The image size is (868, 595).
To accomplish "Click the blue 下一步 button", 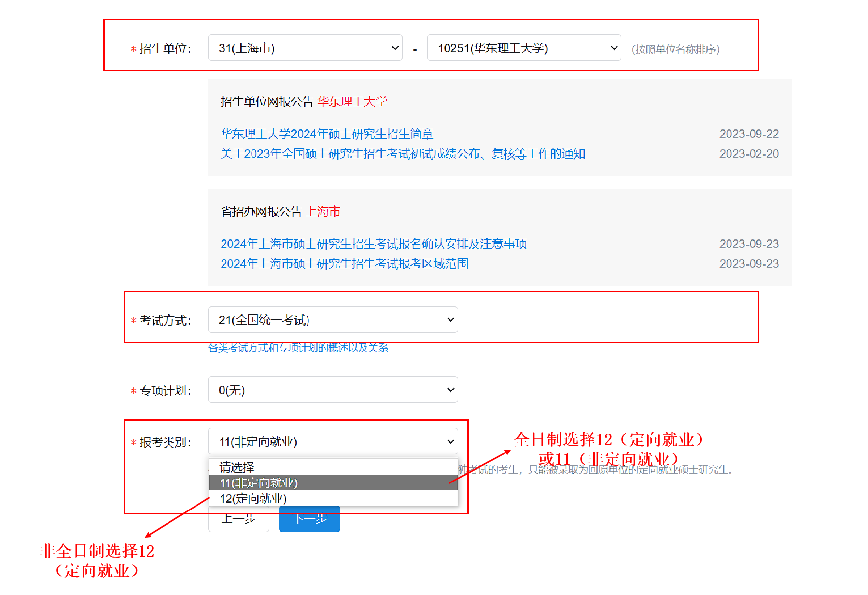I will [309, 522].
